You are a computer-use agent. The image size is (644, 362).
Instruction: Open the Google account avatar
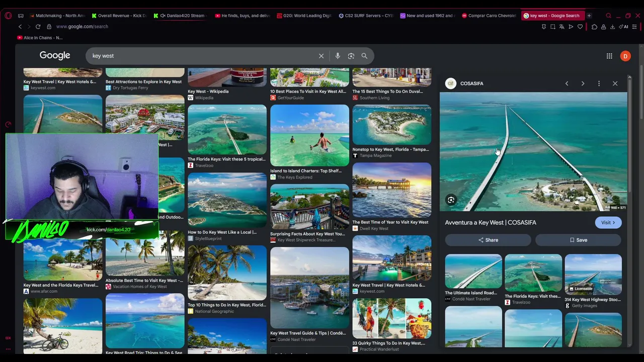click(625, 56)
